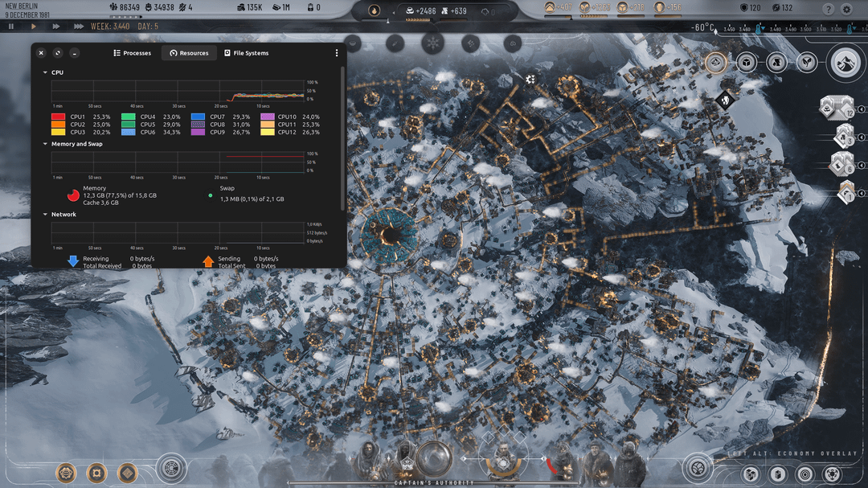Change the CPU1 red color swatch
868x488 pixels.
coord(58,117)
